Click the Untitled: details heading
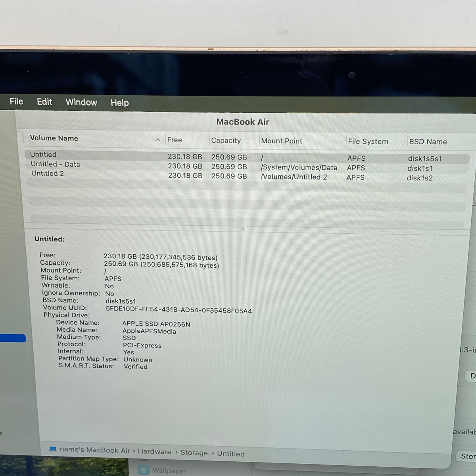476x476 pixels. (x=50, y=239)
